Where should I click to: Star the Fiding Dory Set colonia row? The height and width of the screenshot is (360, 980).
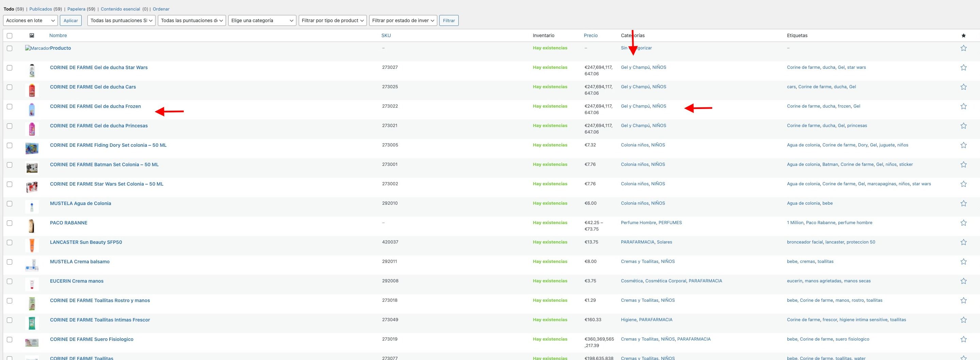click(963, 145)
